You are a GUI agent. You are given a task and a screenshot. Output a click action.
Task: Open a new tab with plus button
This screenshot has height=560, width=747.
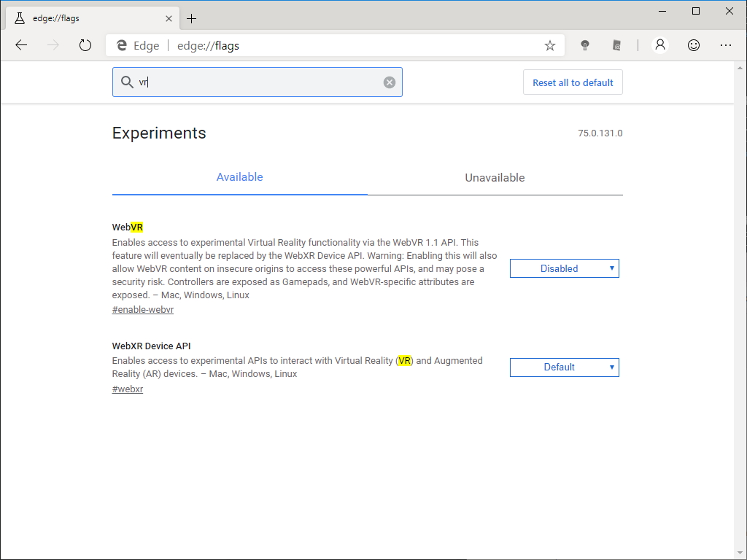pyautogui.click(x=192, y=18)
